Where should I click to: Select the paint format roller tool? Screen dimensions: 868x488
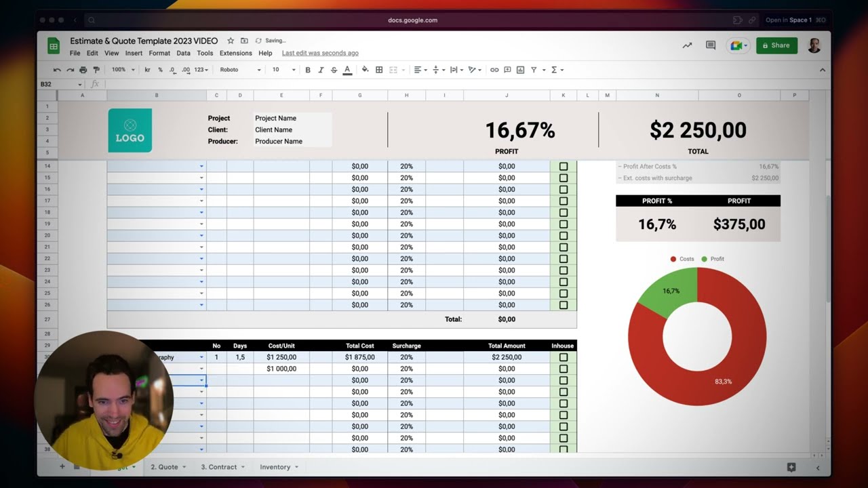96,70
